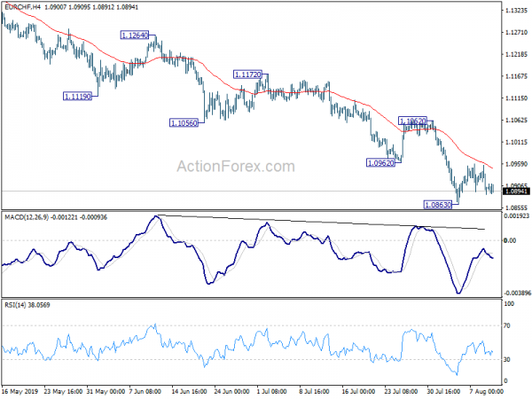Click the 7 Jun 08:00 time label
The image size is (532, 399).
click(146, 391)
